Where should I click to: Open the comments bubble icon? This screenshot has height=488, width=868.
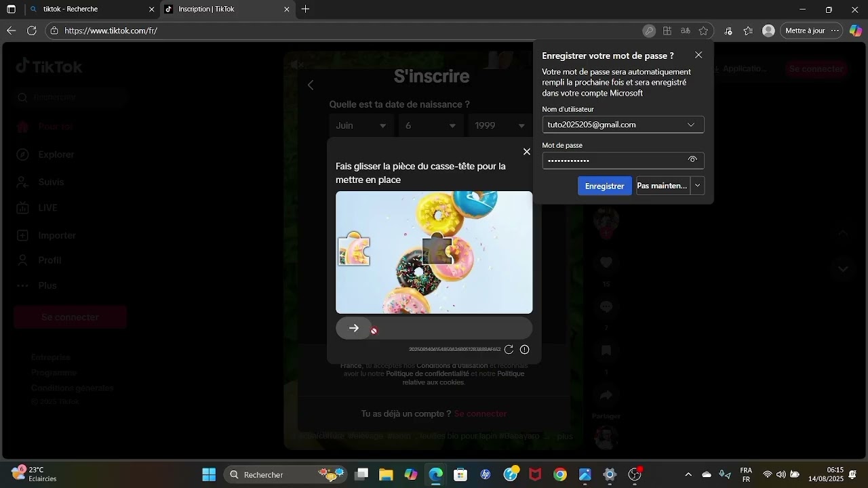pos(606,306)
